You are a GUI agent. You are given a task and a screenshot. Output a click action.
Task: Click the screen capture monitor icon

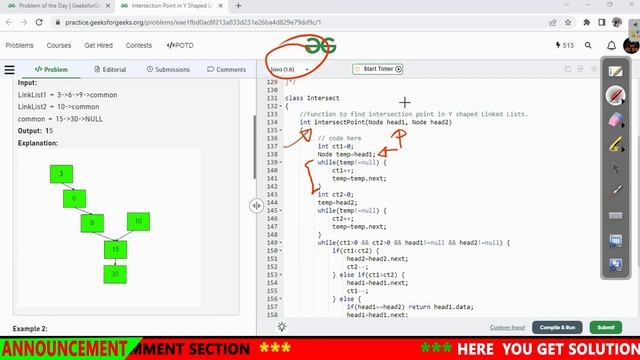[616, 240]
